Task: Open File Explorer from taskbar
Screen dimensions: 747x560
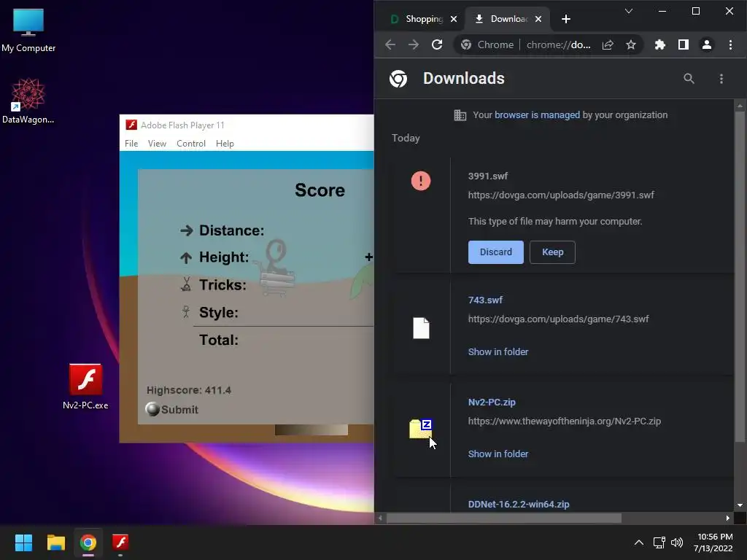Action: 55,542
